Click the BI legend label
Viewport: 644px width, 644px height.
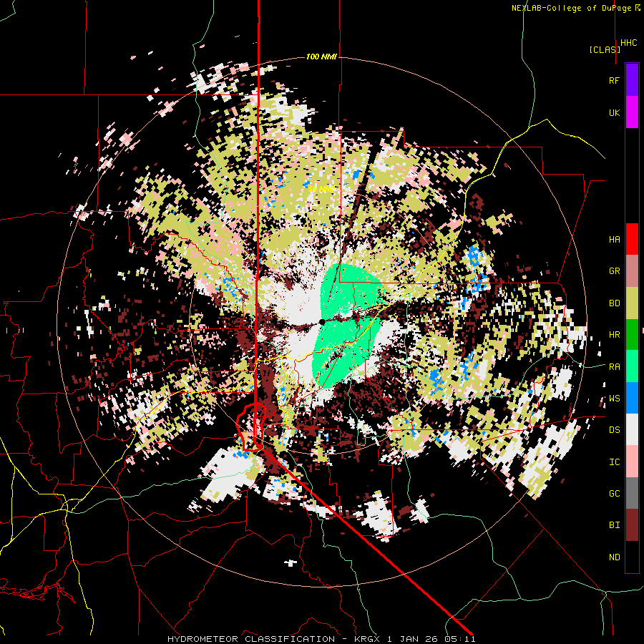[x=614, y=525]
